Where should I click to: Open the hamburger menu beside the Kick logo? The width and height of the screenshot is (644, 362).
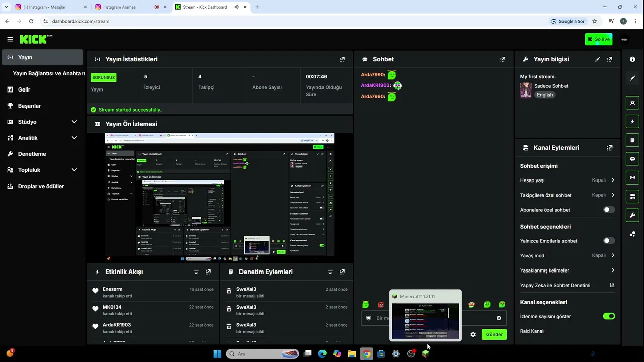[10, 39]
